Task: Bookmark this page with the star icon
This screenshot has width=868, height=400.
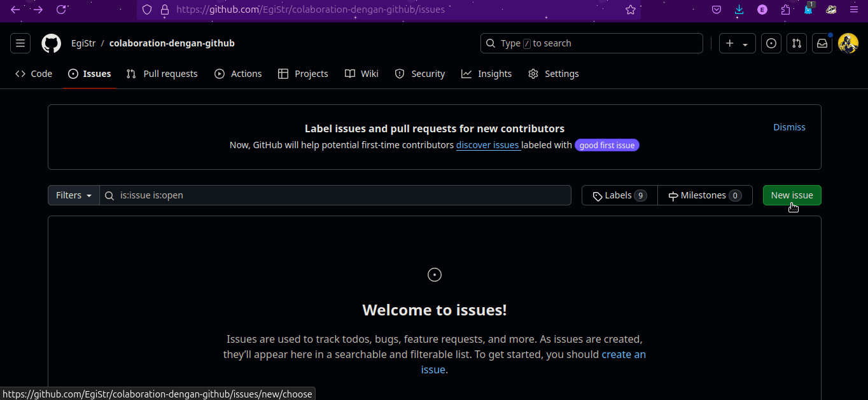Action: pos(631,10)
